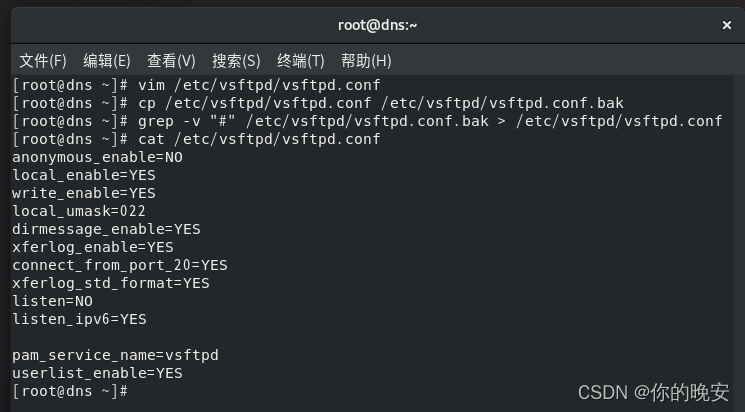This screenshot has height=412, width=745.
Task: Click the listen_ipv6=YES output line
Action: pos(79,319)
